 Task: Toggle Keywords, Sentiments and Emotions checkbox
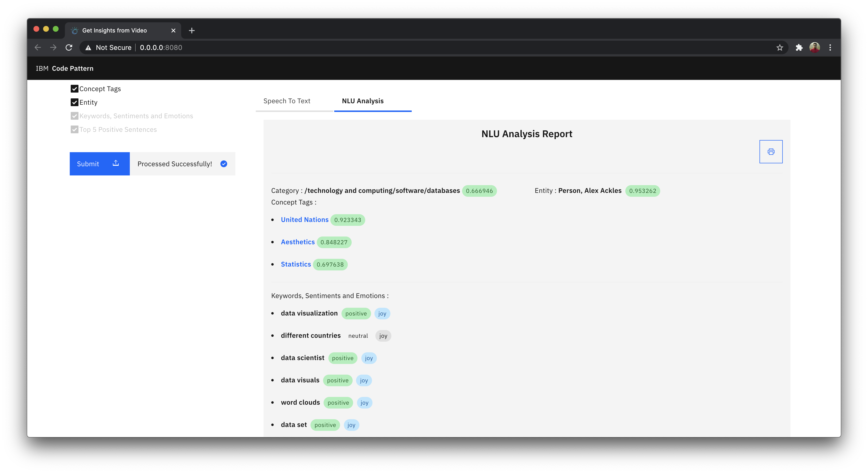coord(74,116)
